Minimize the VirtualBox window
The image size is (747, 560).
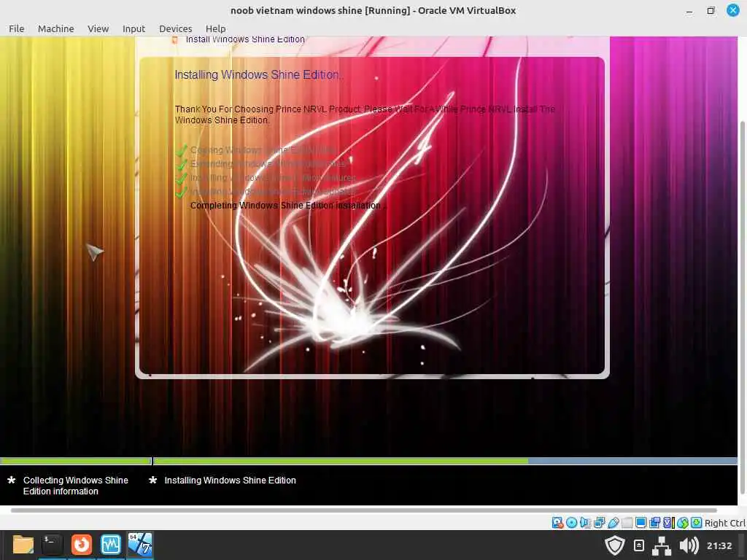[x=689, y=10]
